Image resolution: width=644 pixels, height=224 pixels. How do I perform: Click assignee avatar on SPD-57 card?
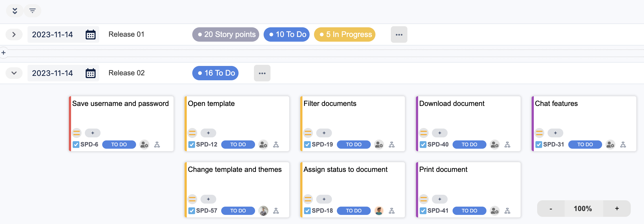(x=263, y=211)
